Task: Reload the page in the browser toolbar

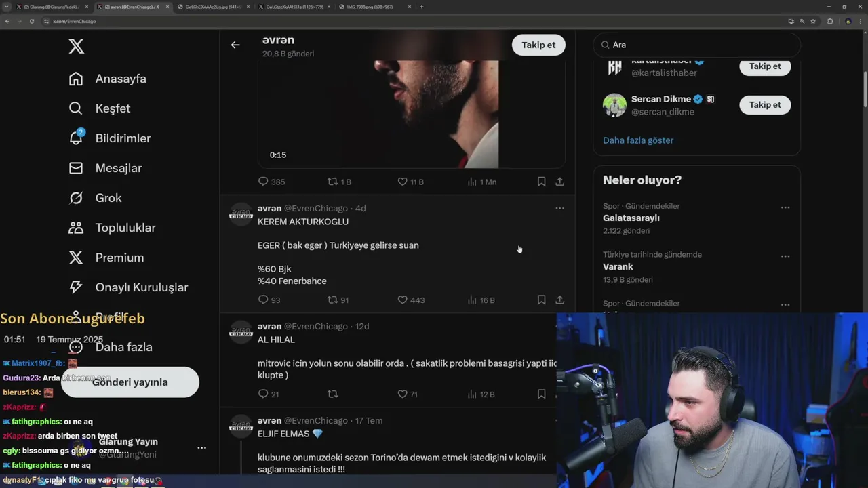Action: click(x=31, y=21)
